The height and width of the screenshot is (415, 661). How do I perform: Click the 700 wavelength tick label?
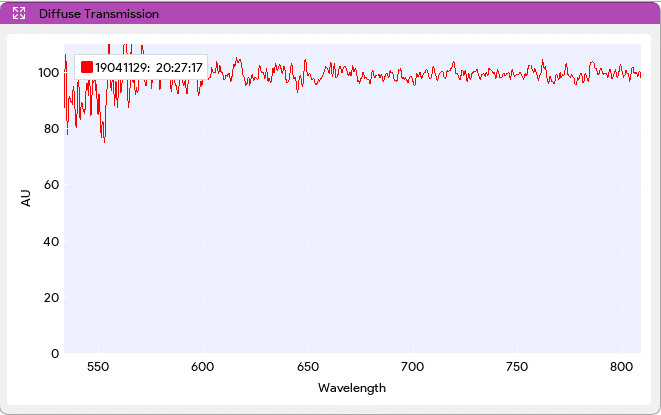point(413,367)
